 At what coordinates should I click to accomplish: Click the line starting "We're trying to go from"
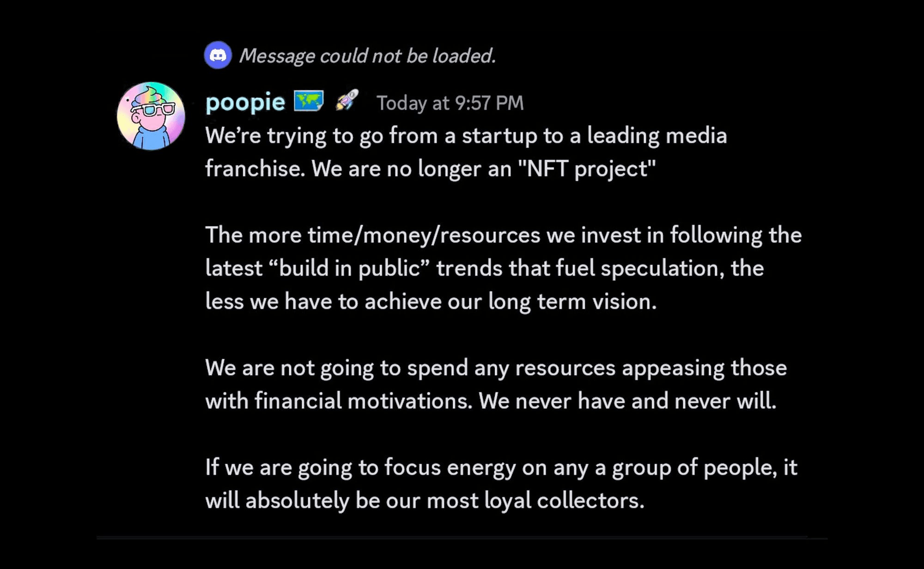click(x=466, y=136)
